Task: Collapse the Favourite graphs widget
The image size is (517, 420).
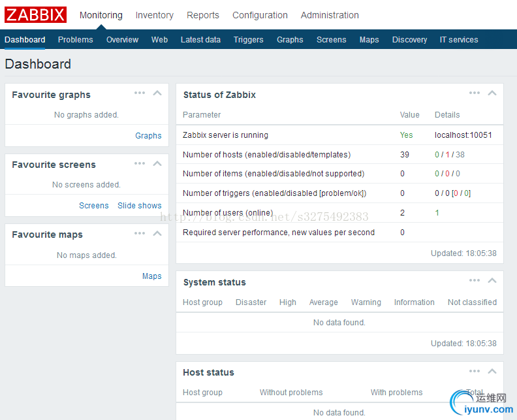Action: click(157, 93)
